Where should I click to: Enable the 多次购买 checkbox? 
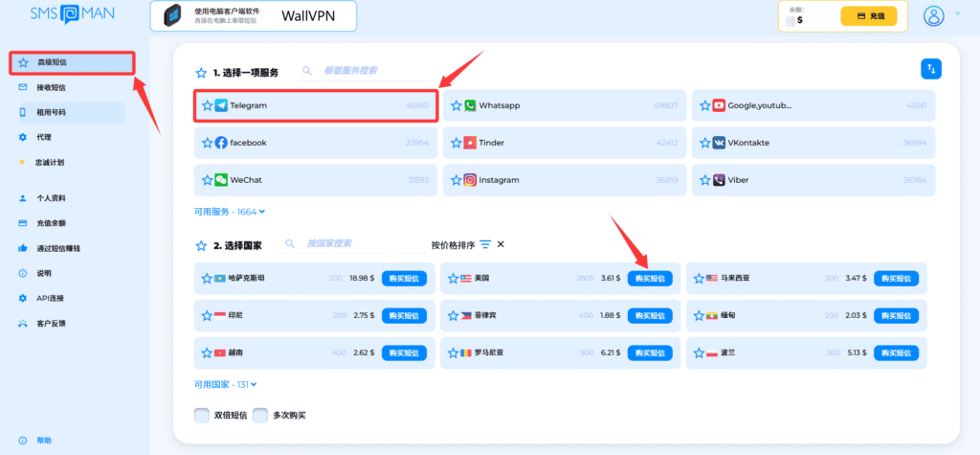pyautogui.click(x=260, y=416)
